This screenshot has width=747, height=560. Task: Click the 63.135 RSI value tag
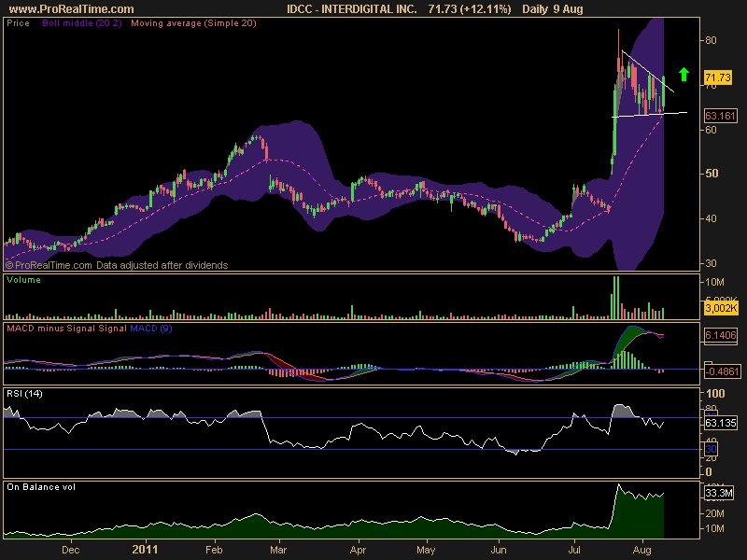720,423
